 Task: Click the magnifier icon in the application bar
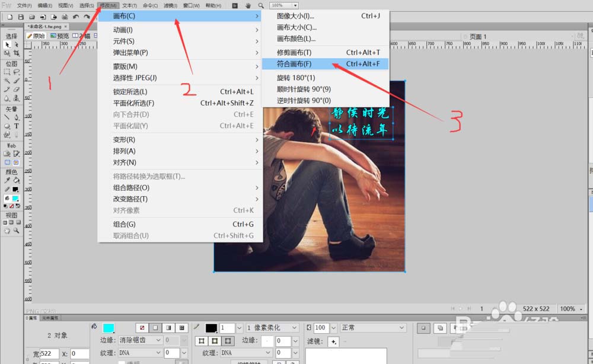coord(261,6)
